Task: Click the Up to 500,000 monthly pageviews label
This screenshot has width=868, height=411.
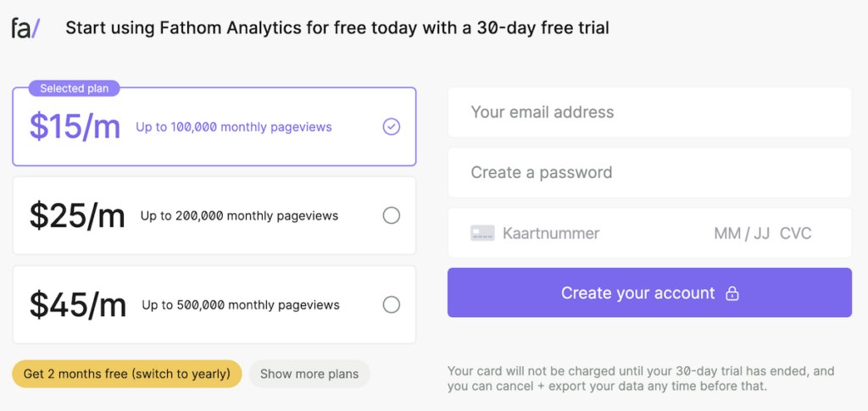Action: pyautogui.click(x=240, y=305)
